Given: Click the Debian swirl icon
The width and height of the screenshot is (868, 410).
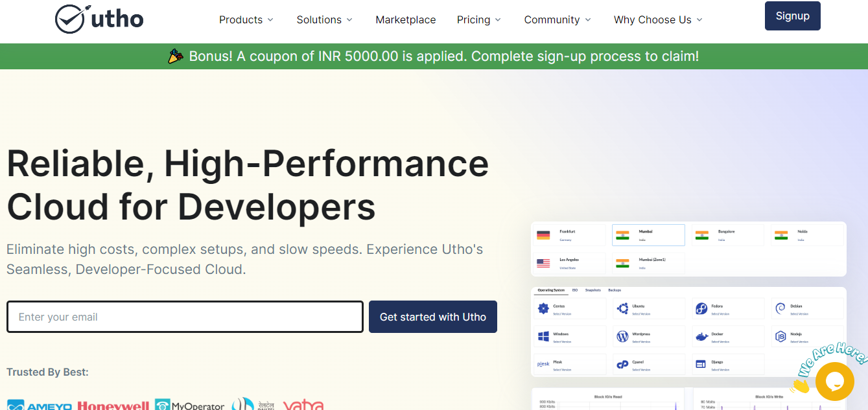Looking at the screenshot, I should tap(780, 308).
